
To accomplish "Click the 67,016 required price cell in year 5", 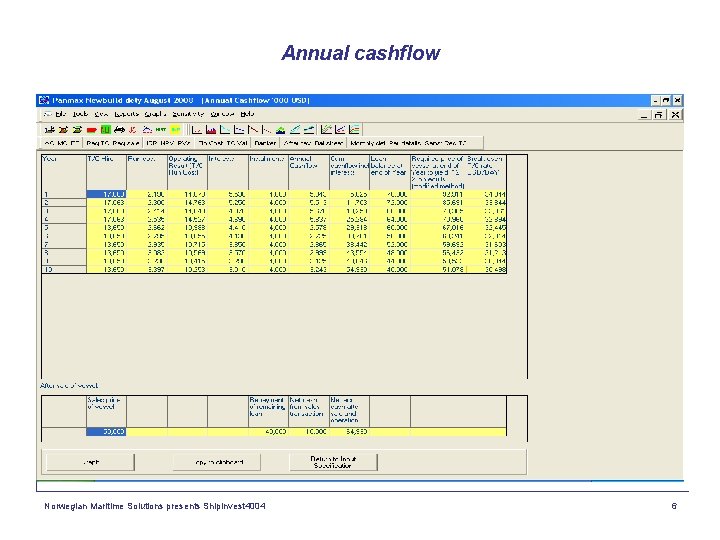I will [x=438, y=228].
